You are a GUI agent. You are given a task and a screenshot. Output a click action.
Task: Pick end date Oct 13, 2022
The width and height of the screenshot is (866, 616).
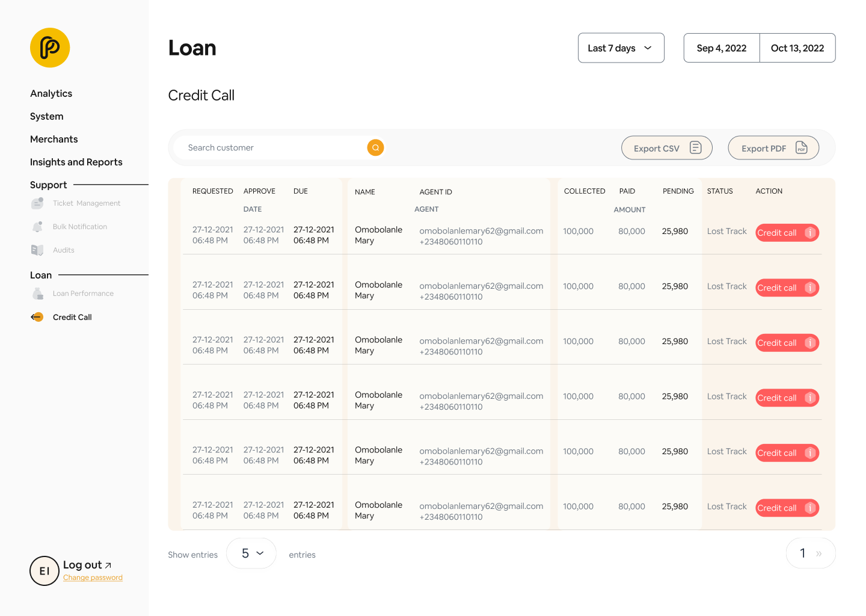[x=797, y=48]
